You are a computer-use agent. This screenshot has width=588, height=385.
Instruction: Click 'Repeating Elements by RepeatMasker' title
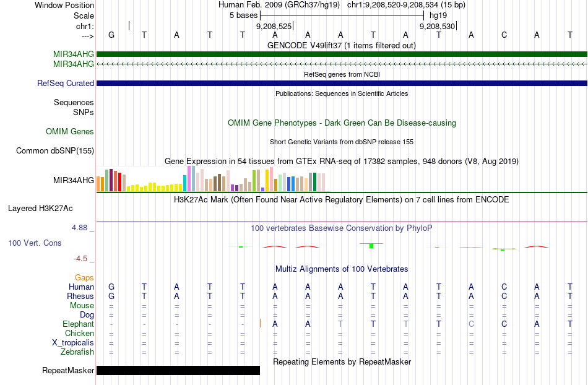[x=342, y=361]
